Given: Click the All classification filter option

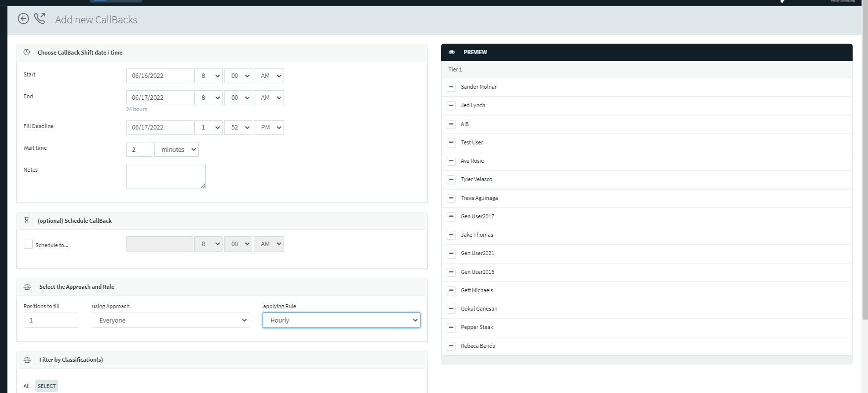Looking at the screenshot, I should 26,386.
